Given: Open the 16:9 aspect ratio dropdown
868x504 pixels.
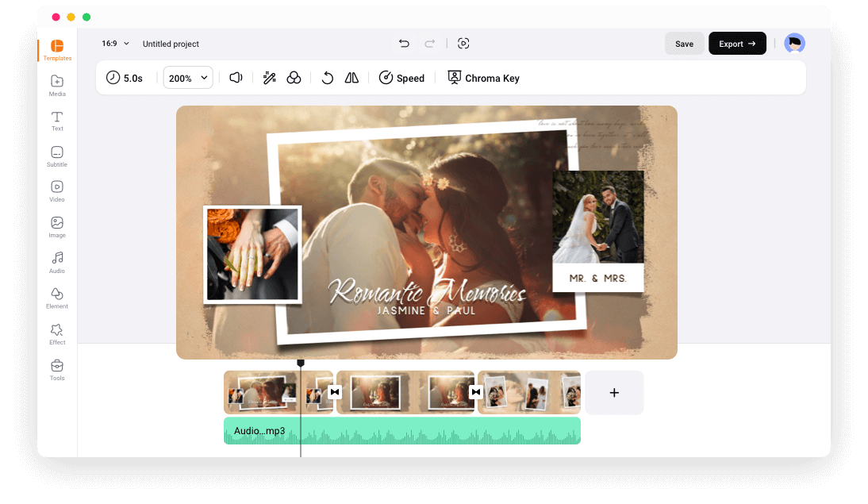Looking at the screenshot, I should pos(113,44).
